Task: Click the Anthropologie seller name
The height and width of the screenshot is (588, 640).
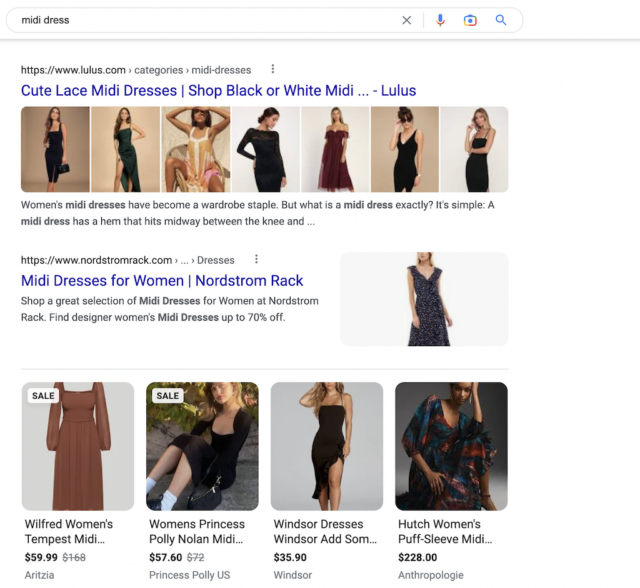Action: pos(431,575)
